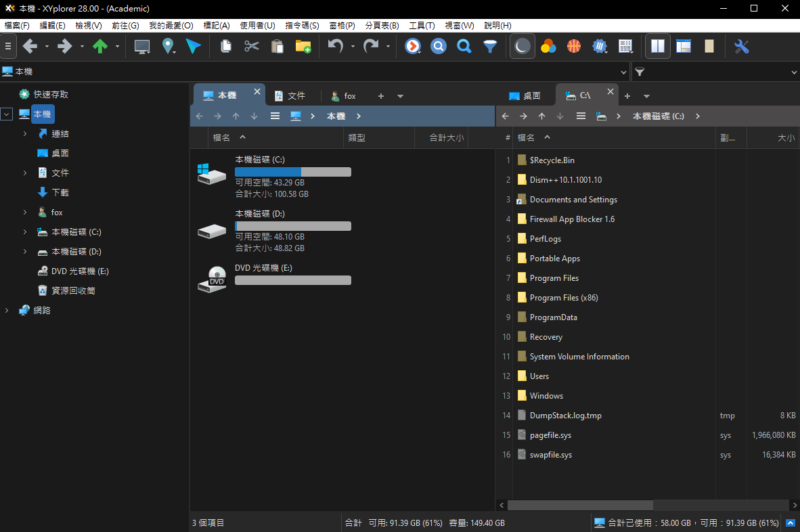Switch to the 文件 tab
Image resolution: width=800 pixels, height=532 pixels.
(289, 96)
